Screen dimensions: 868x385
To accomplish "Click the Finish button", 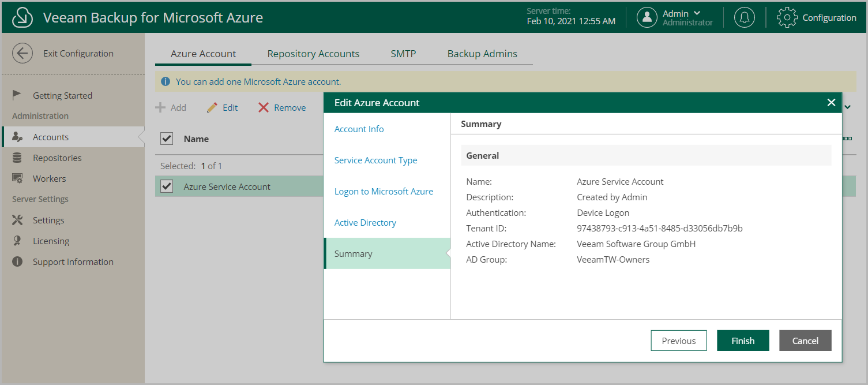I will tap(743, 341).
